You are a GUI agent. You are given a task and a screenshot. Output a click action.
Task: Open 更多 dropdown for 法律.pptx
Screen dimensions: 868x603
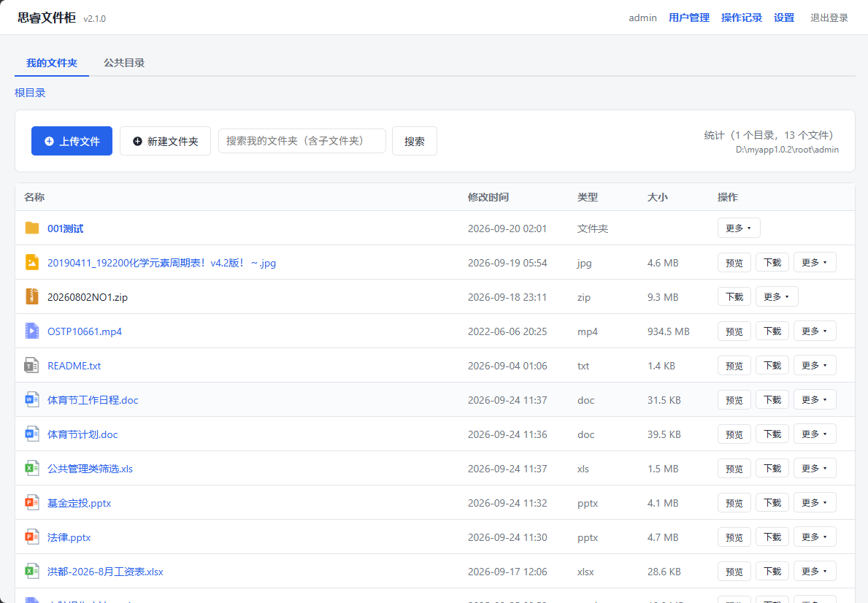pos(814,537)
